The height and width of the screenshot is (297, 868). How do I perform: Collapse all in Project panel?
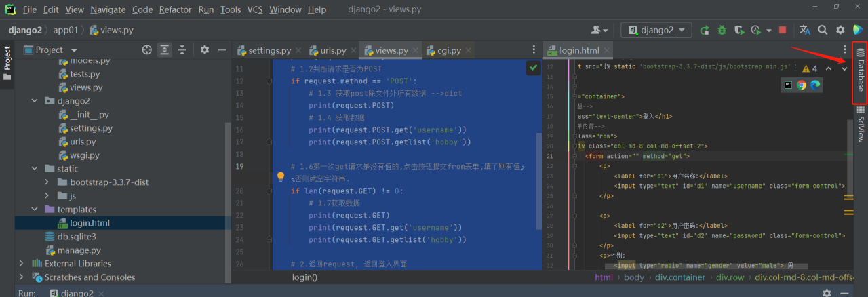tap(182, 50)
